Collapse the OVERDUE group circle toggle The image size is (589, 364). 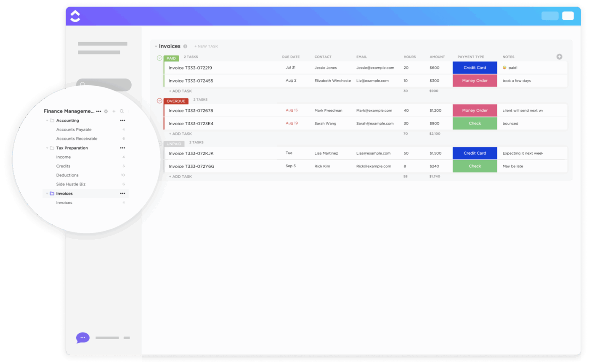click(x=159, y=100)
